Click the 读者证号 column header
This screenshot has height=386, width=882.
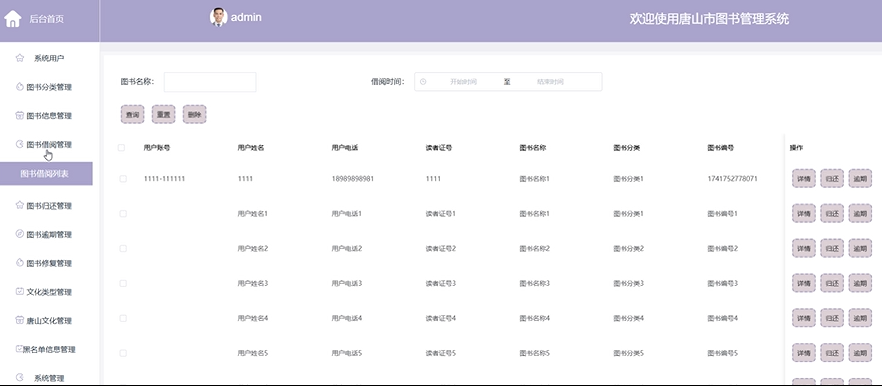coord(439,148)
